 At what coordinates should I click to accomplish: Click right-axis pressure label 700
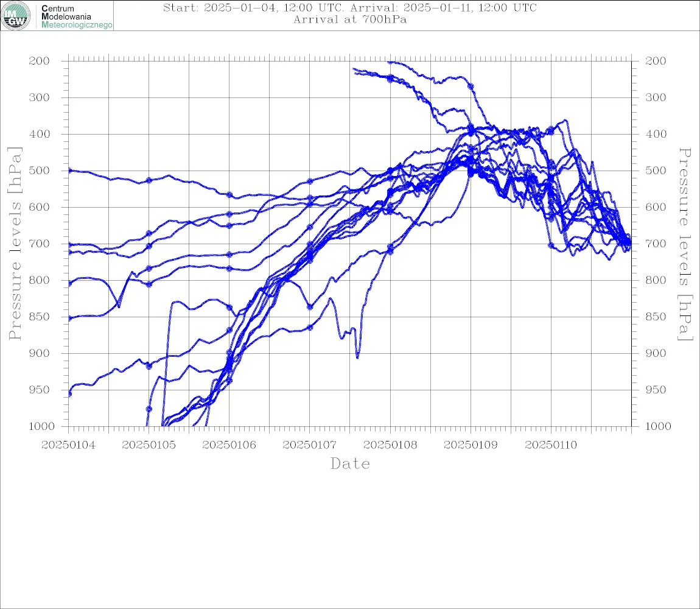[x=656, y=244]
